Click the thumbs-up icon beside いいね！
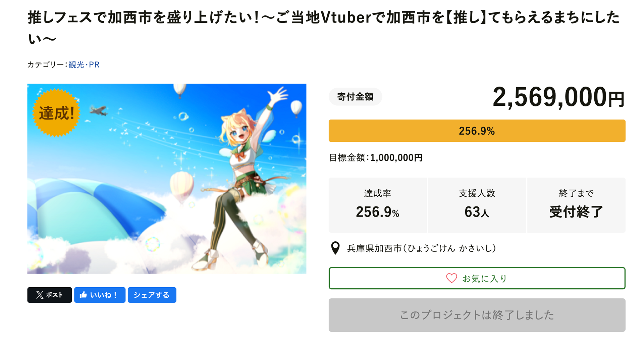644x338 pixels. (x=83, y=295)
